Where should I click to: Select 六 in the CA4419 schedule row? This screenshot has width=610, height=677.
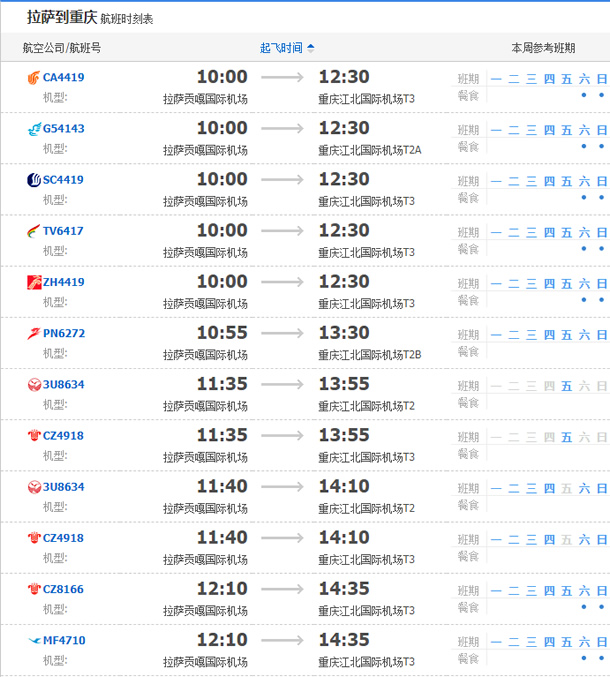[x=584, y=79]
